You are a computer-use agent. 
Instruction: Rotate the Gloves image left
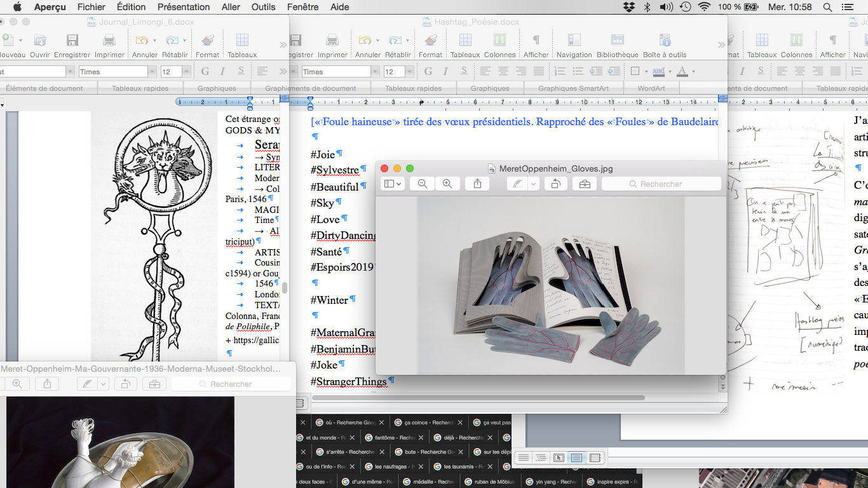[555, 184]
